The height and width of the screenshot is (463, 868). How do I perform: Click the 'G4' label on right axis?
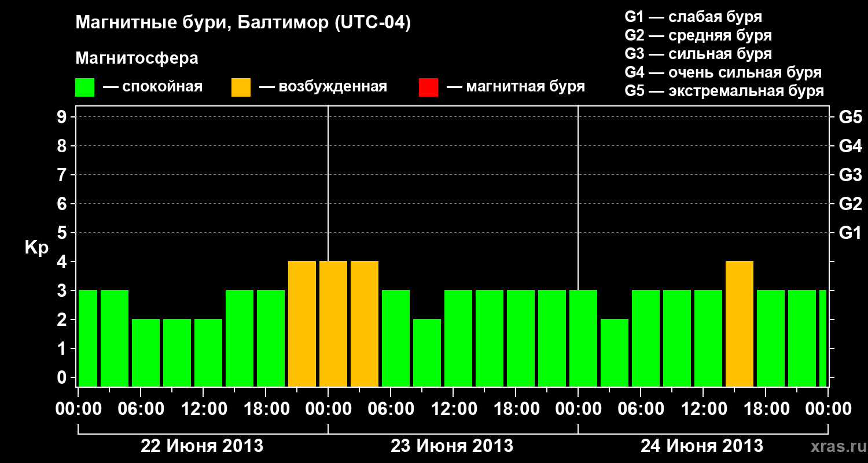(850, 146)
